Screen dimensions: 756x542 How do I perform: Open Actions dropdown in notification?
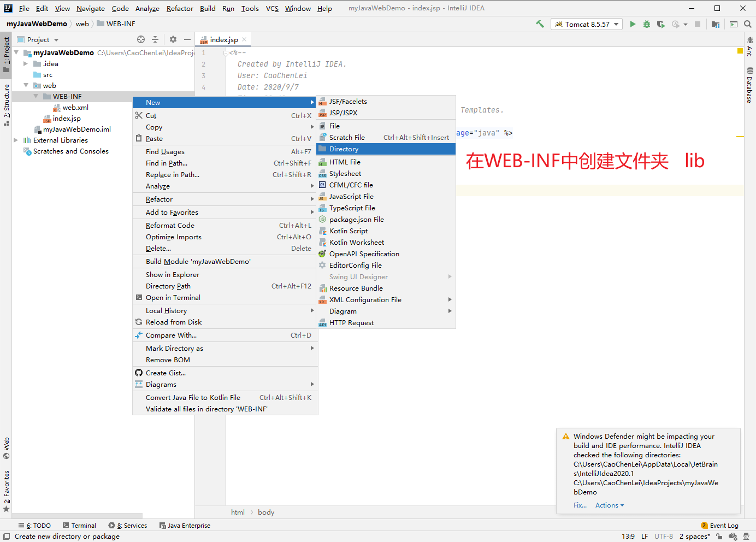[x=610, y=505]
